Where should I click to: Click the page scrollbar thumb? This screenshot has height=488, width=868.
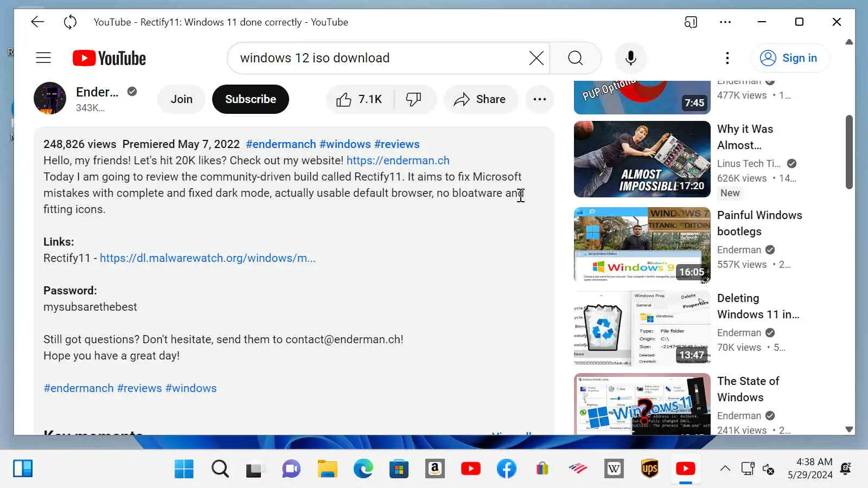(x=849, y=152)
